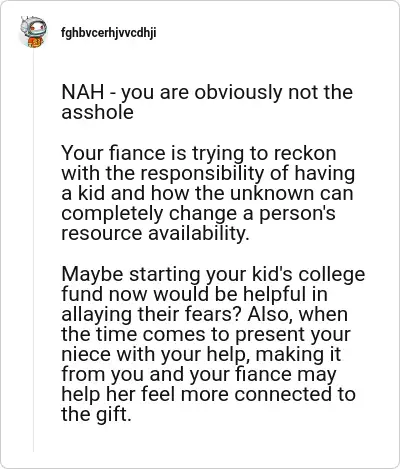Click the "NAH" verdict text
This screenshot has height=469, width=400.
[83, 92]
